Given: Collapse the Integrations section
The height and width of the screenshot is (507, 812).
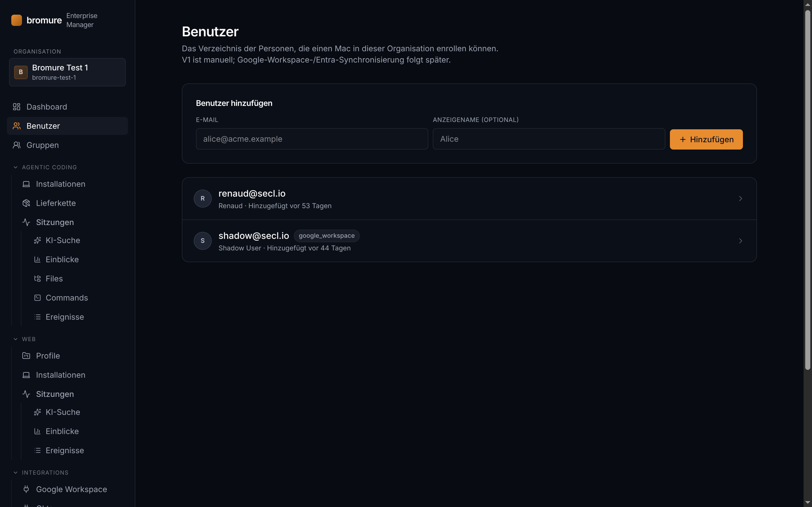Looking at the screenshot, I should (16, 472).
